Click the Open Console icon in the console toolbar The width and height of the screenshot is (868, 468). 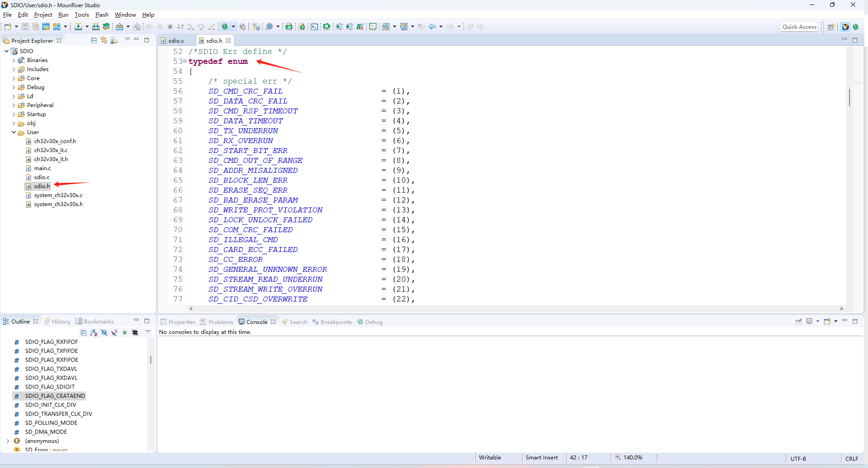827,321
